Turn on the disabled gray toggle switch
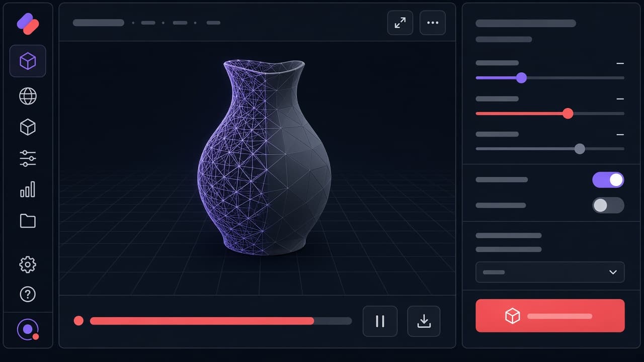 608,205
